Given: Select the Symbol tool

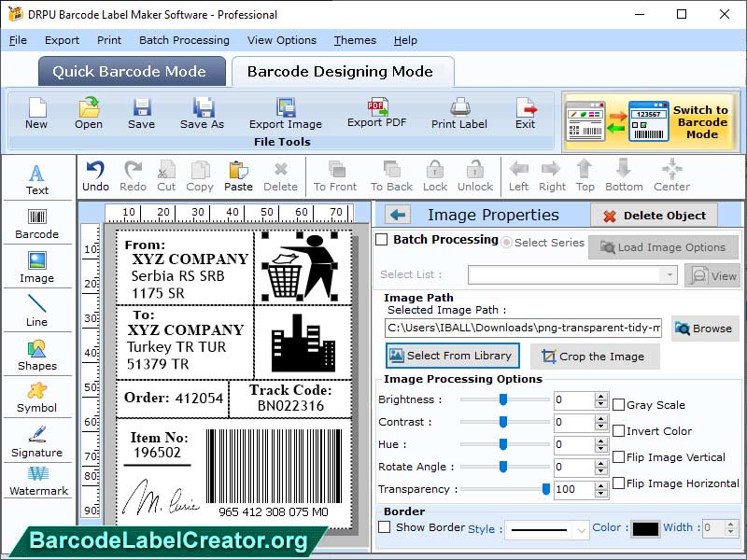Looking at the screenshot, I should [x=37, y=399].
